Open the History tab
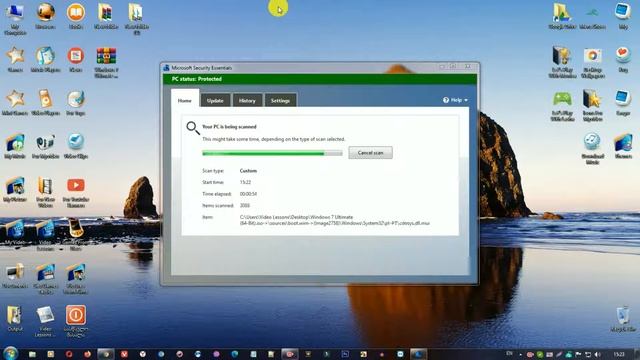The height and width of the screenshot is (360, 640). click(247, 100)
